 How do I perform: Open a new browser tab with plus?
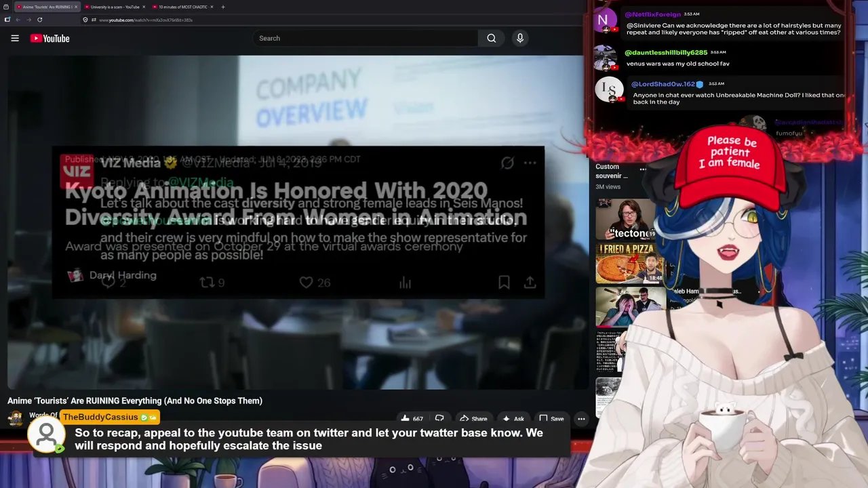coord(222,7)
